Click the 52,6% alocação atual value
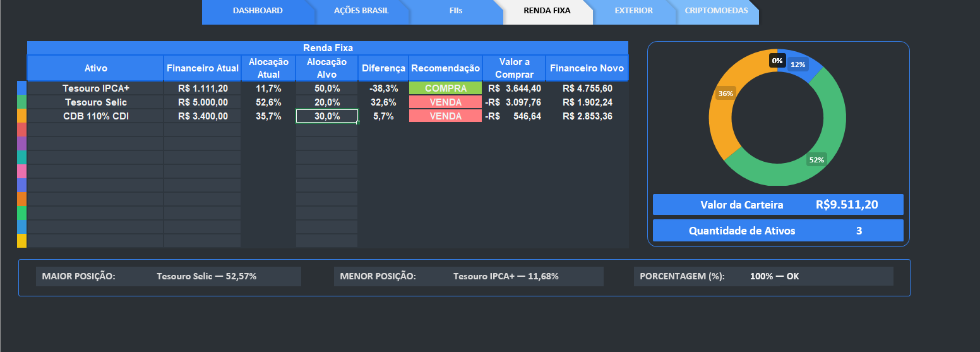Image resolution: width=980 pixels, height=352 pixels. [268, 102]
